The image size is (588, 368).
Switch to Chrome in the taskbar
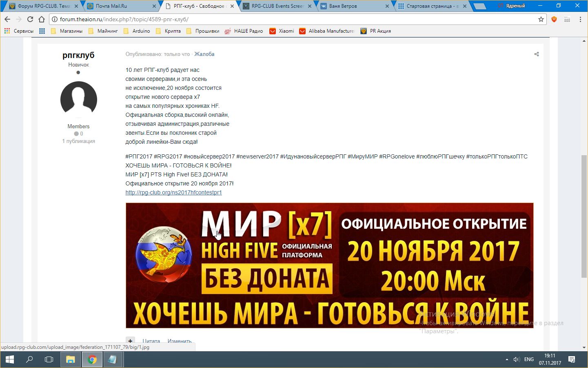coord(92,359)
